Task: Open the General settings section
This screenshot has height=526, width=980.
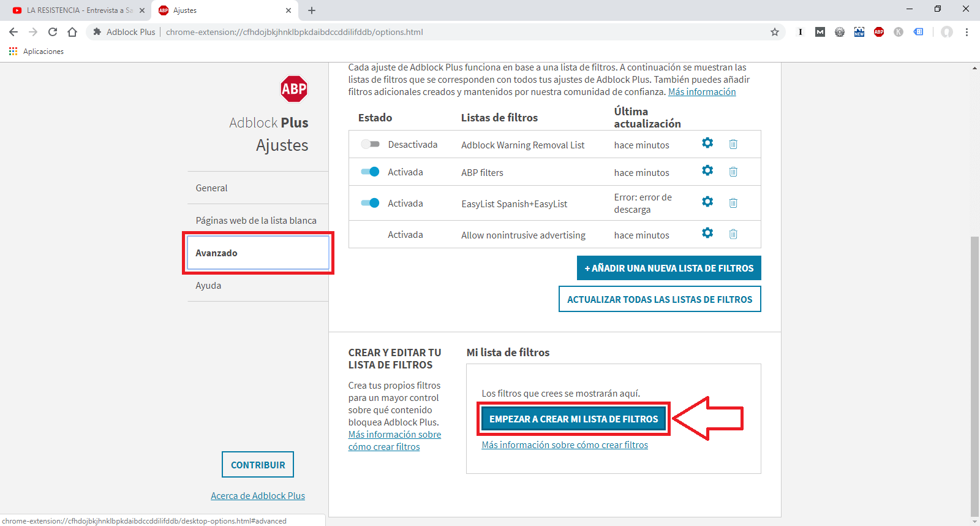Action: click(258, 188)
